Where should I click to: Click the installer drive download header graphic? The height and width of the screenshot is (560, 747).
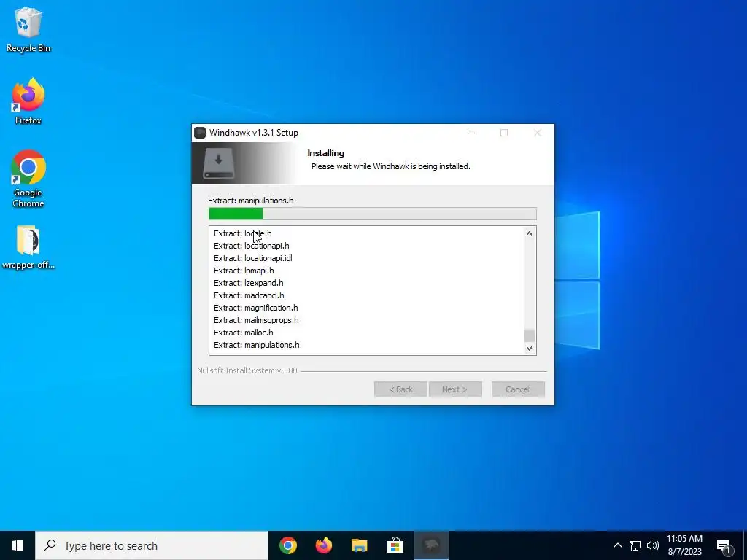click(x=219, y=163)
